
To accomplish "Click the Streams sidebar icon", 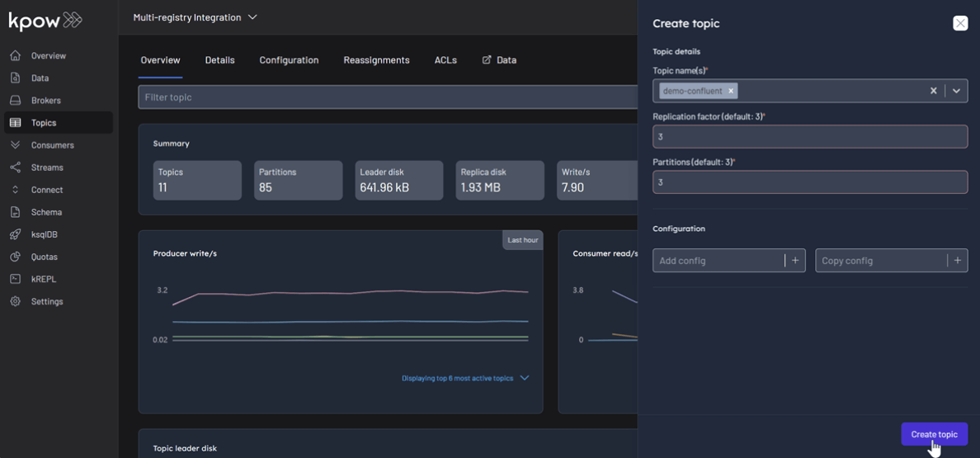I will click(x=15, y=168).
